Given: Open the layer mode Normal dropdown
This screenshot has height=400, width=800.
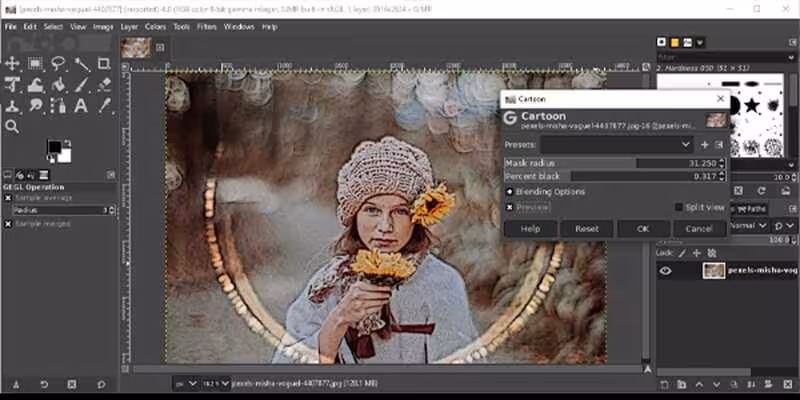Looking at the screenshot, I should point(748,225).
